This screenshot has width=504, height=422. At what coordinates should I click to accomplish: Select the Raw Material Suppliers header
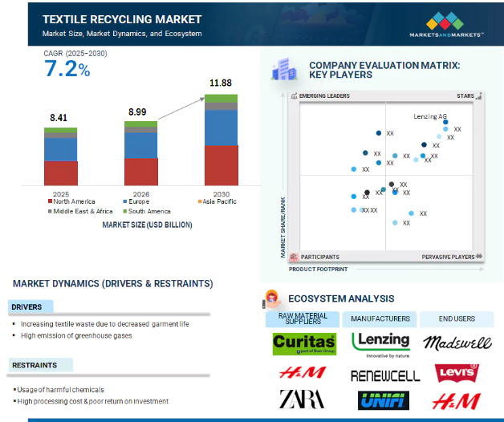303,319
